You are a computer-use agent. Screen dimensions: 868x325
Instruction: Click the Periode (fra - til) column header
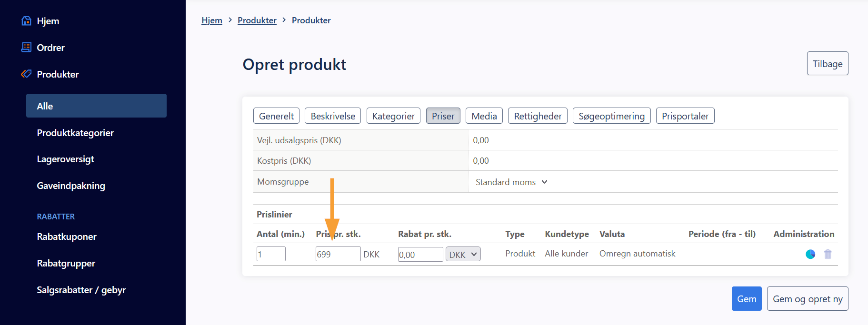pos(722,234)
